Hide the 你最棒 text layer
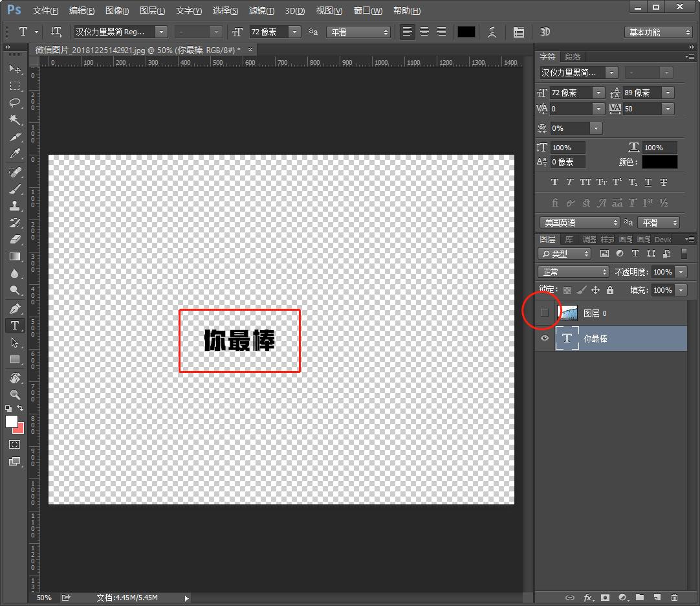 click(x=545, y=339)
